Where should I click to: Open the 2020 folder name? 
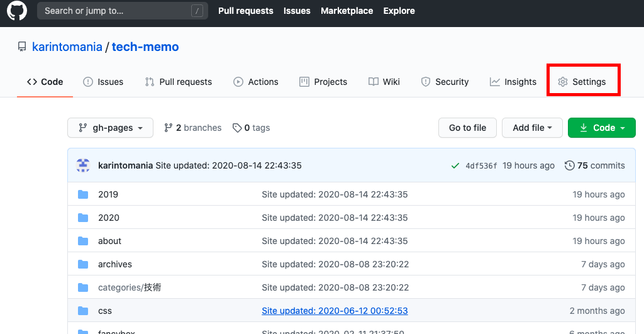point(108,218)
